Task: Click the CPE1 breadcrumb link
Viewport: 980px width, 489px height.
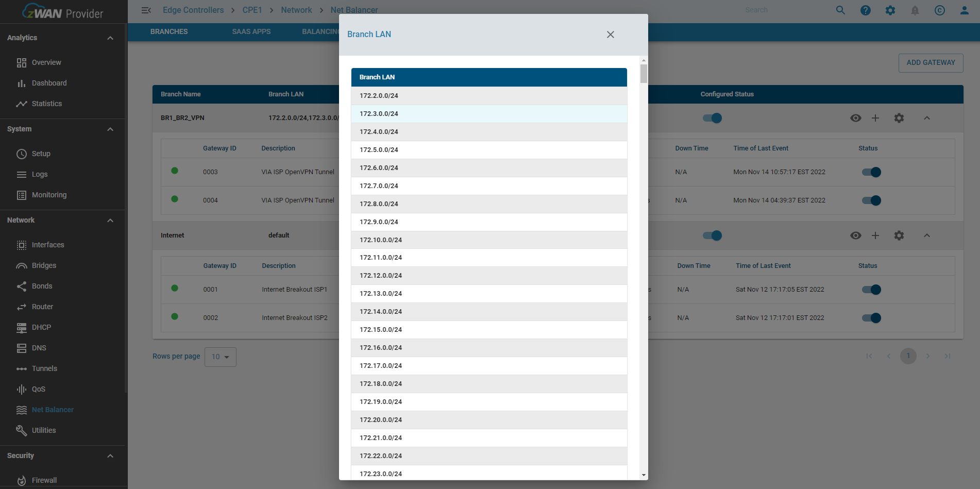Action: pyautogui.click(x=252, y=10)
